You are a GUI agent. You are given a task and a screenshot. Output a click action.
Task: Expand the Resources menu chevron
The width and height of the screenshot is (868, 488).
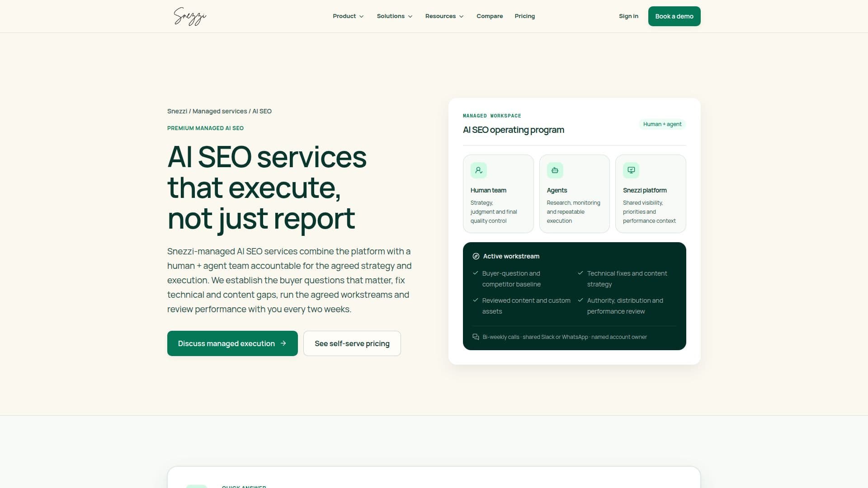(x=461, y=16)
